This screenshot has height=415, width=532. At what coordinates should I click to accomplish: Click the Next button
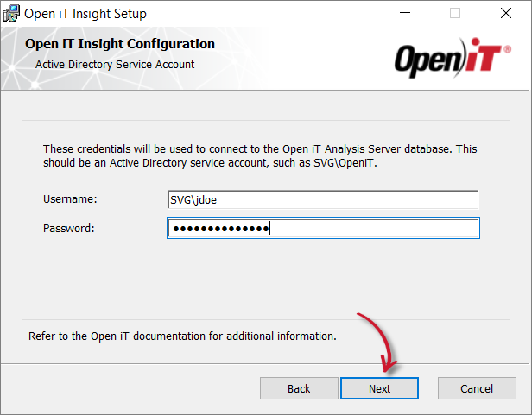(379, 388)
